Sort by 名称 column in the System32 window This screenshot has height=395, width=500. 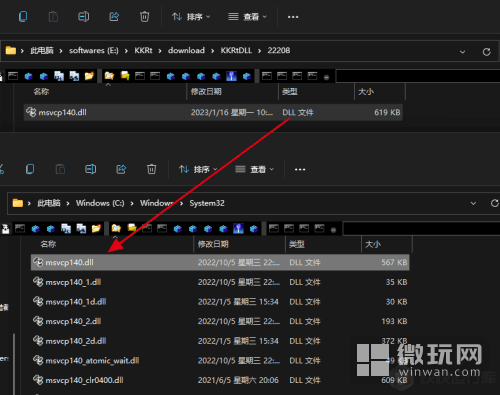click(x=48, y=244)
